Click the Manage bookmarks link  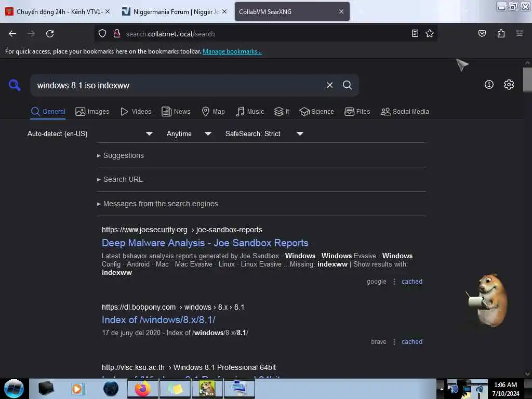click(x=232, y=51)
